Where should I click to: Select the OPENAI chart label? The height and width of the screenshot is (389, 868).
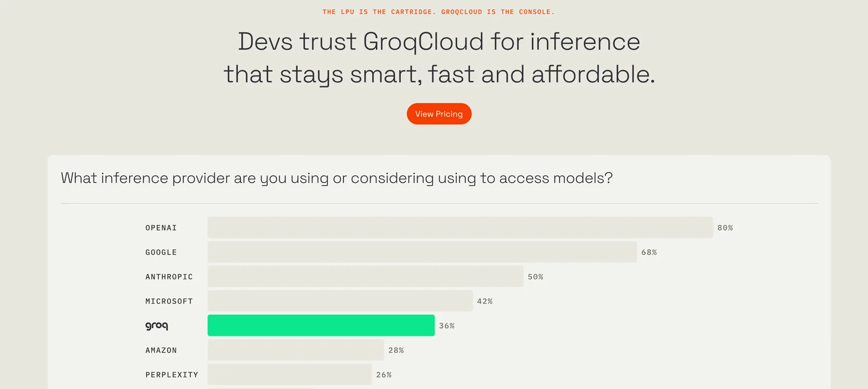[x=161, y=228]
